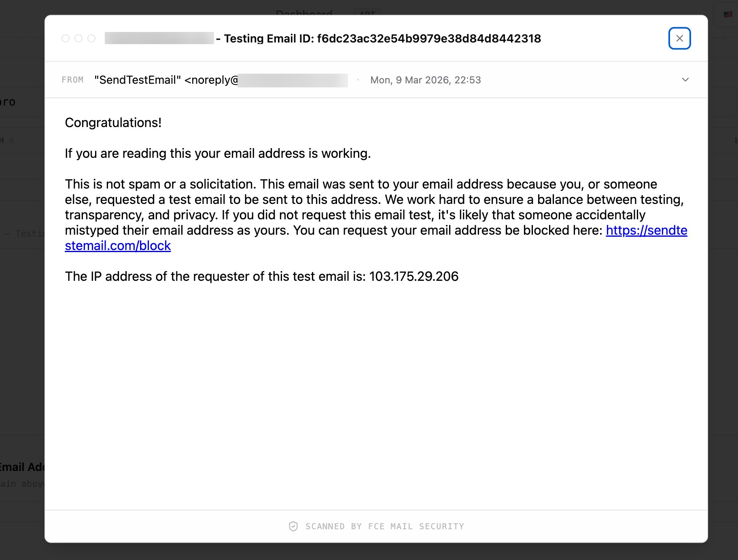Click the Testing Email ID subject title
Screen dimensions: 738x560
pyautogui.click(x=382, y=38)
